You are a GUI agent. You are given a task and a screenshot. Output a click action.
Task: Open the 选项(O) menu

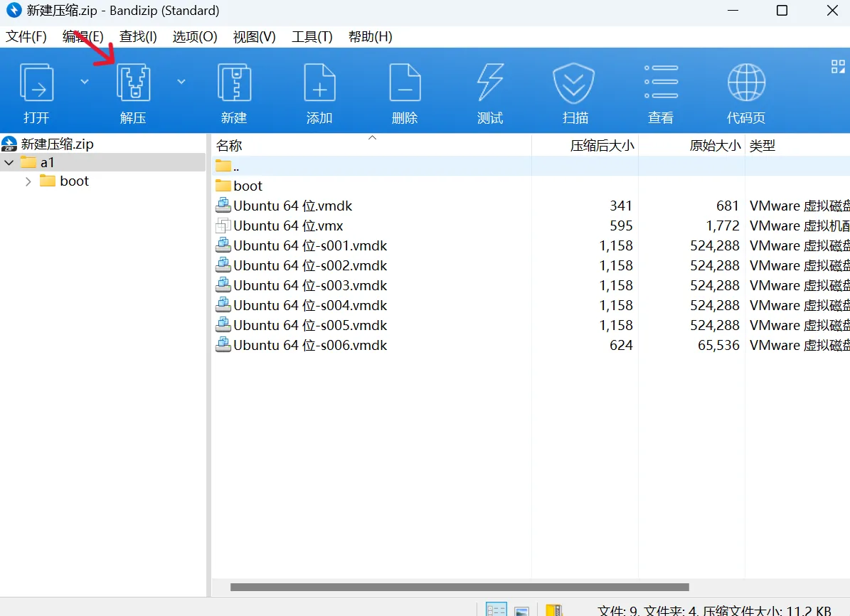195,36
